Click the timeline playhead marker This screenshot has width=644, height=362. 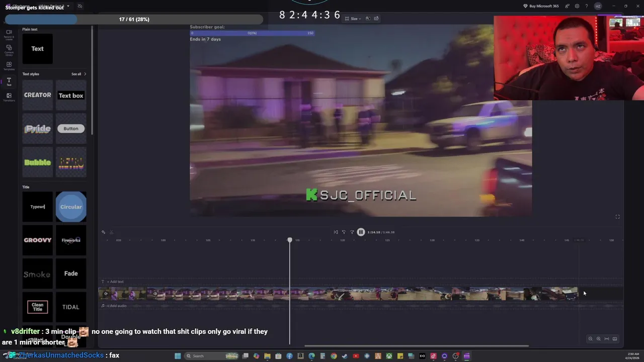click(x=290, y=240)
